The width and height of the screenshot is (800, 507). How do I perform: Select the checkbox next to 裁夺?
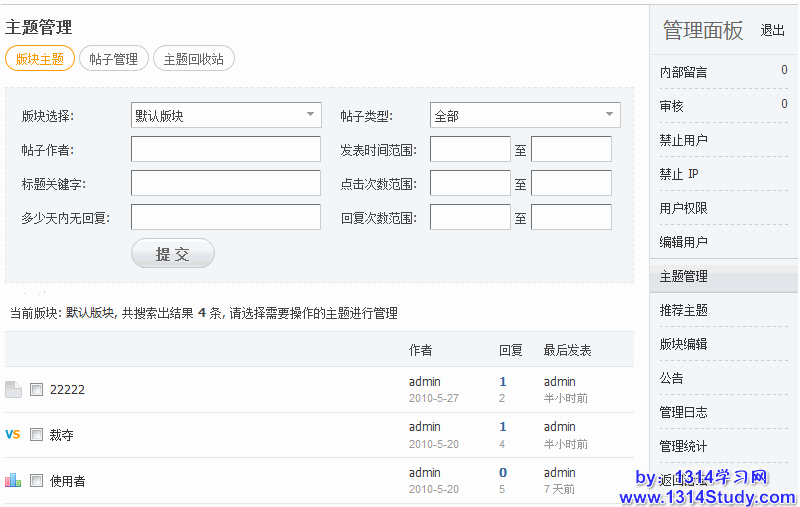point(37,435)
